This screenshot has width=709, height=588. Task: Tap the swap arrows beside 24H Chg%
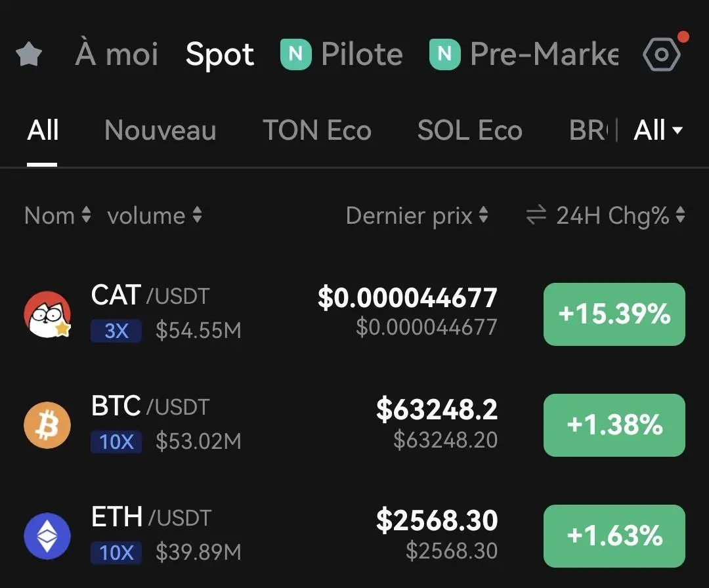point(536,215)
